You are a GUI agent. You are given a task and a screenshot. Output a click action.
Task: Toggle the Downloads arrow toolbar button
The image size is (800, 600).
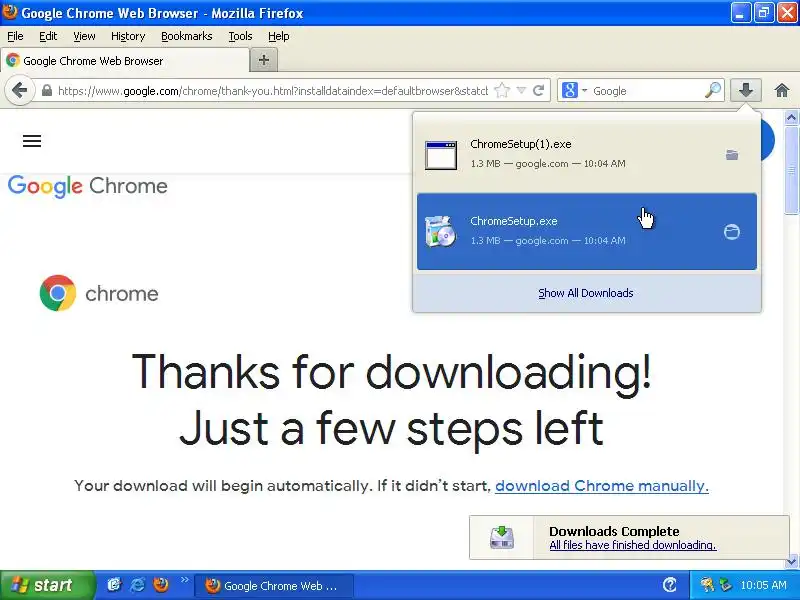745,91
